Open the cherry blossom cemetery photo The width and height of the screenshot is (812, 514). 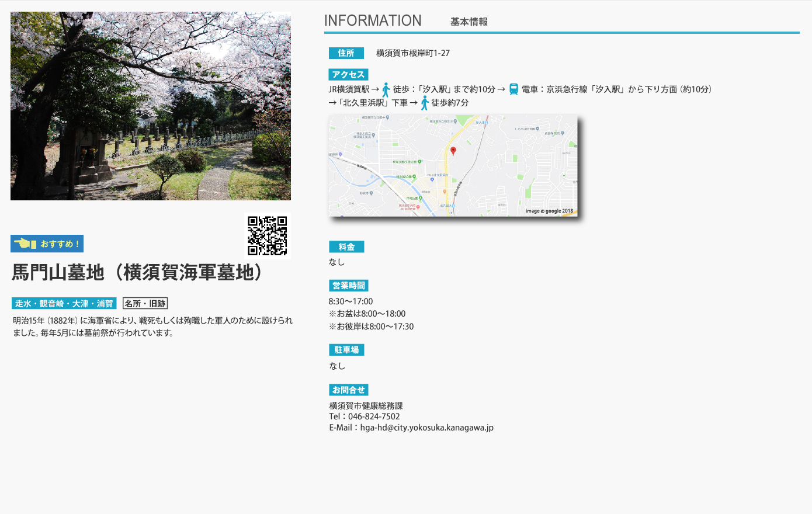point(151,106)
